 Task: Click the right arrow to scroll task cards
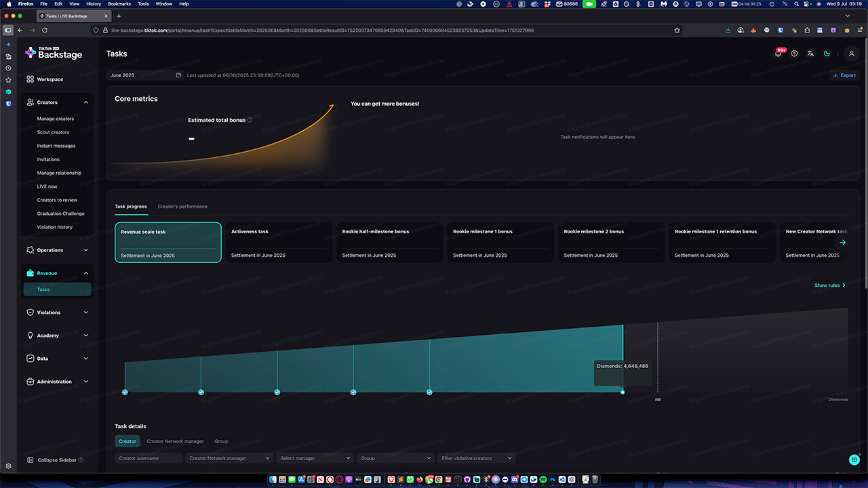tap(842, 243)
